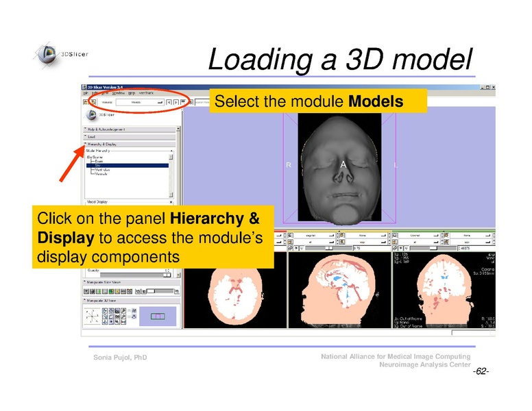Click the sagittal offset field showing 0.75

372,248
